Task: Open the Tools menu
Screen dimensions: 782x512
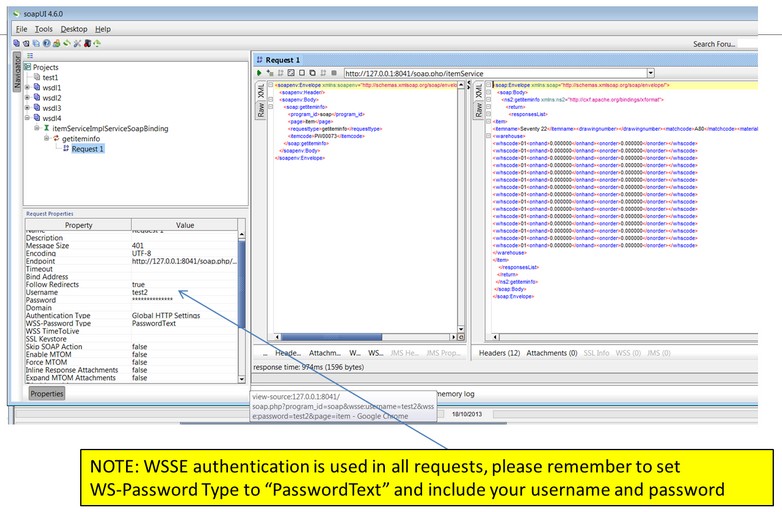Action: [x=44, y=29]
